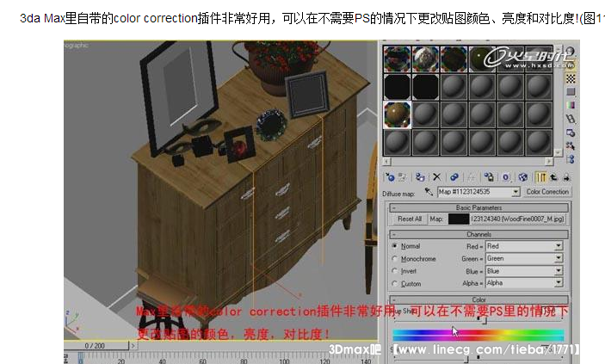This screenshot has width=605, height=364.
Task: Click the Make Preview filmstrip icon
Action: point(571,119)
